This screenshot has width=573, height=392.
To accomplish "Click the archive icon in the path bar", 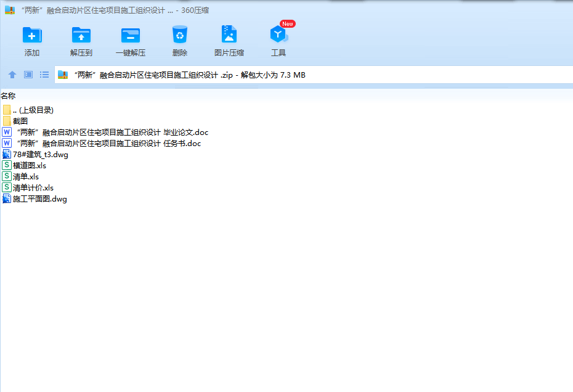I will (x=63, y=75).
